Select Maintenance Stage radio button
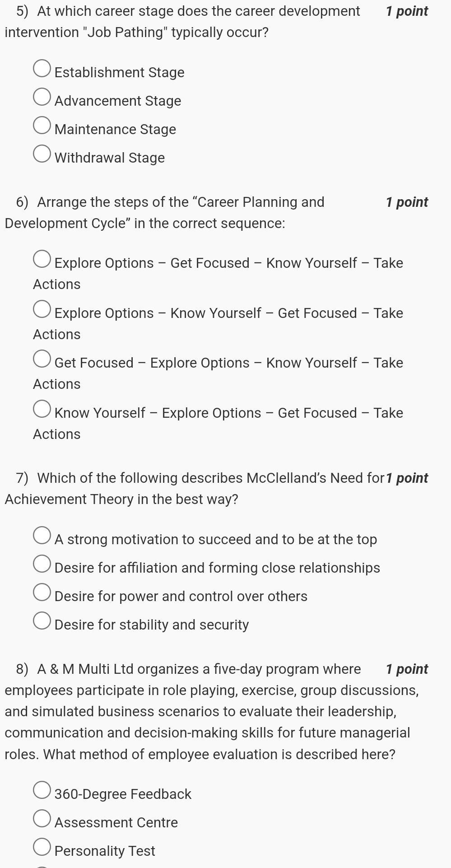The width and height of the screenshot is (451, 868). [x=42, y=125]
